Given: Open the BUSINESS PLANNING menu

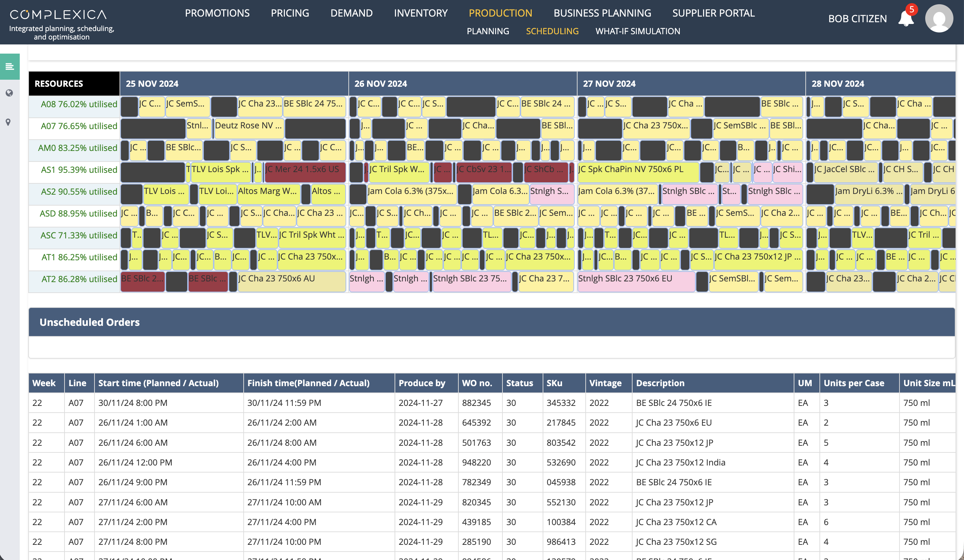Looking at the screenshot, I should [x=602, y=13].
